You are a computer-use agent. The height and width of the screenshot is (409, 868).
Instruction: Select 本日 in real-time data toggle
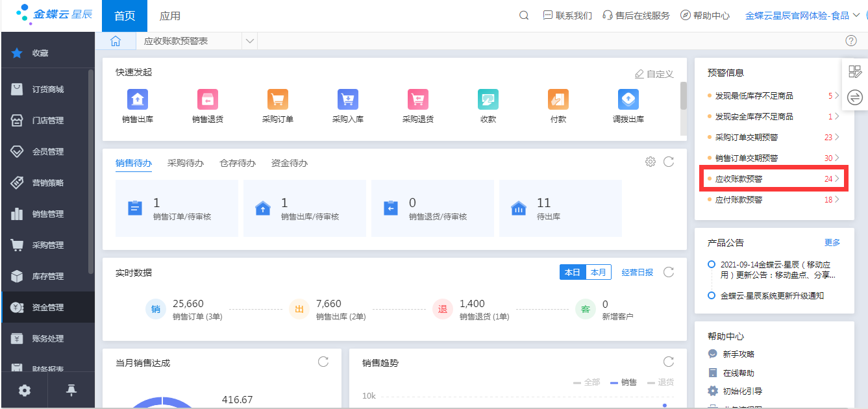(x=573, y=273)
